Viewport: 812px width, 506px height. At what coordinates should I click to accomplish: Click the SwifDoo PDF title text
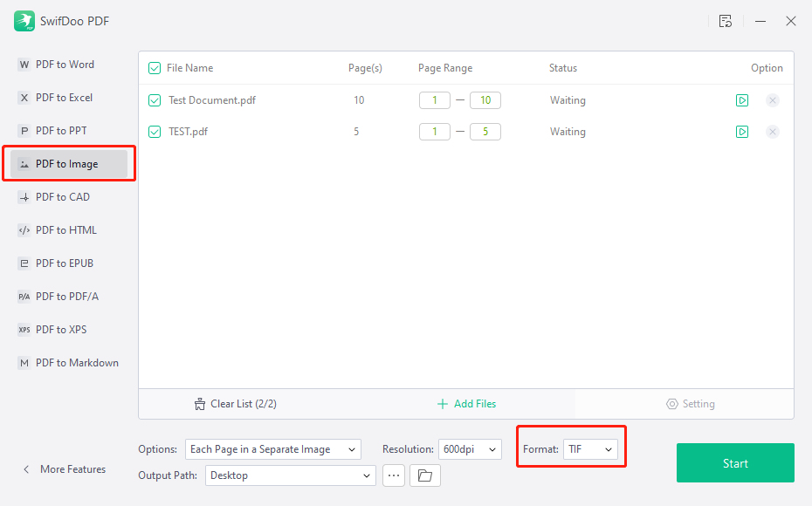tap(74, 21)
